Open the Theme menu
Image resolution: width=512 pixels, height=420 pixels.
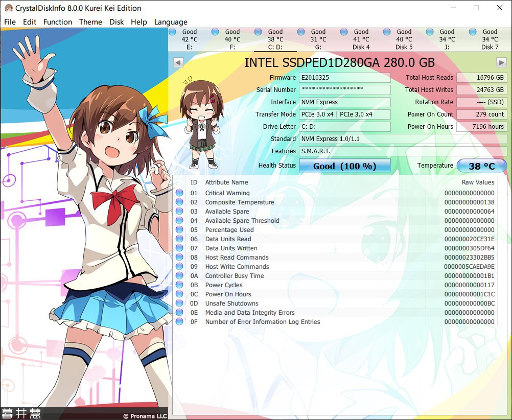(90, 22)
